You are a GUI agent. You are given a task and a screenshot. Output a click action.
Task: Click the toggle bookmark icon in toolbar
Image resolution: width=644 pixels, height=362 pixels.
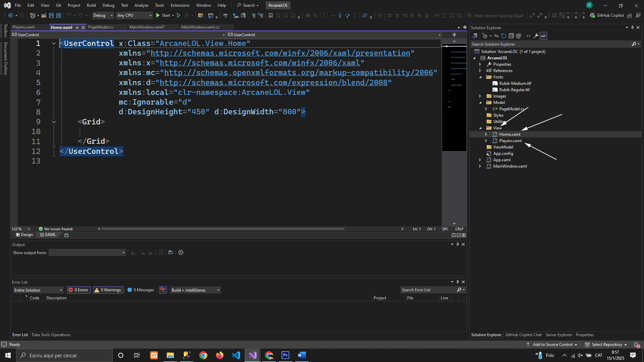[x=271, y=15]
